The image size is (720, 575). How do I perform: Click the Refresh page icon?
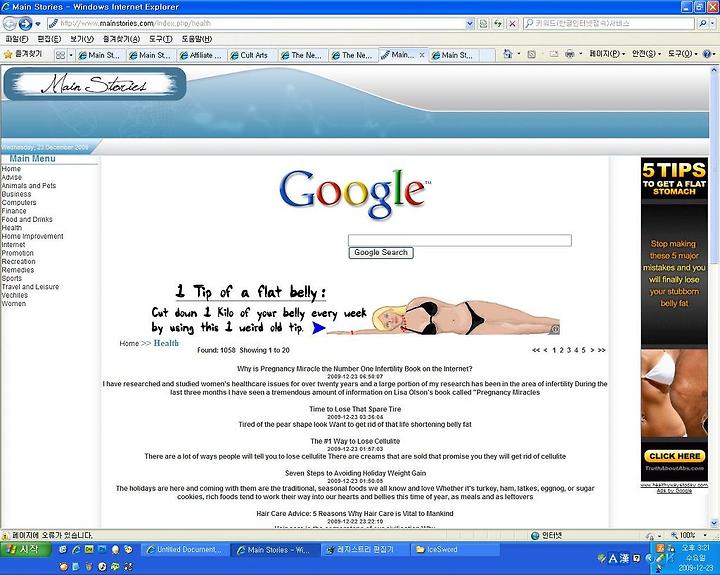[x=498, y=23]
